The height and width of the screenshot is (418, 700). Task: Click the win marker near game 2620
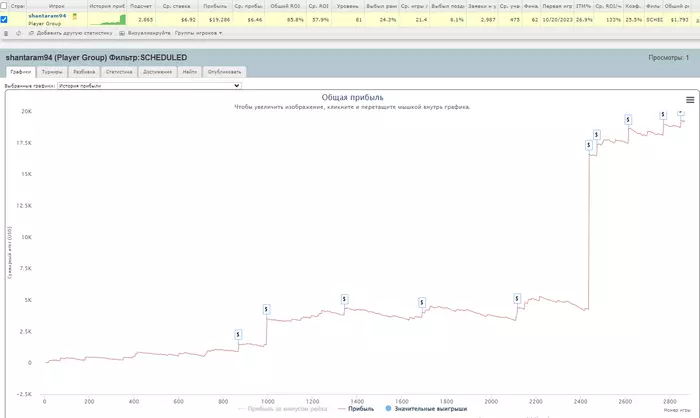click(628, 119)
